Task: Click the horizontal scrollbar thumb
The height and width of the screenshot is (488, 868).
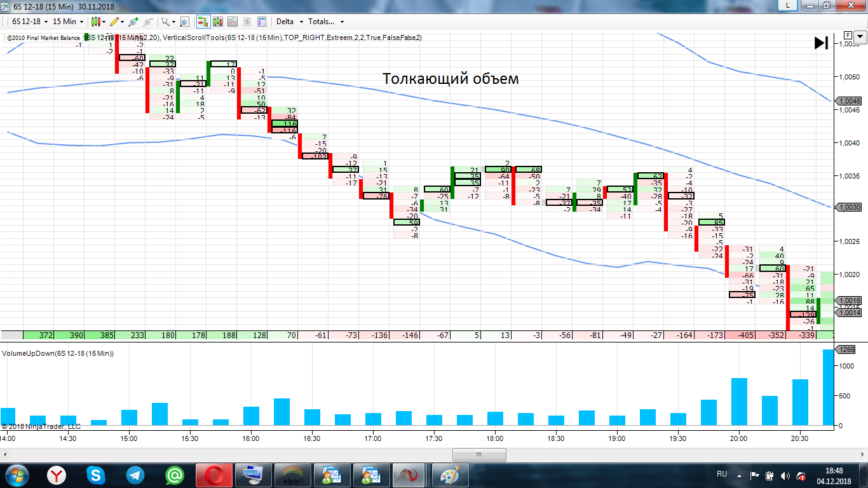Action: (479, 454)
